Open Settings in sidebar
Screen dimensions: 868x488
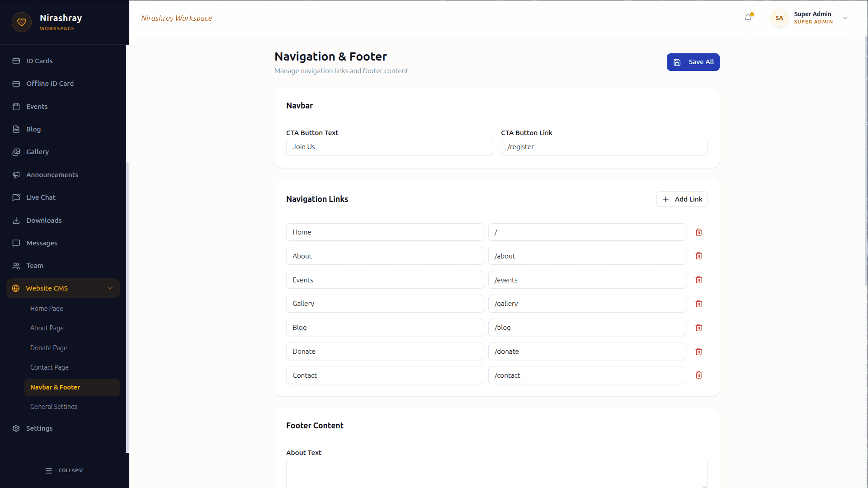tap(63, 428)
